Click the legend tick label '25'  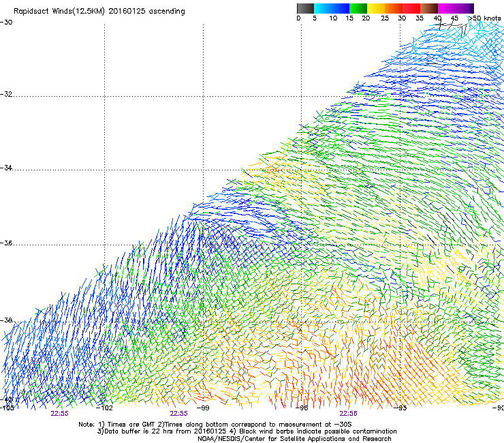pyautogui.click(x=385, y=18)
